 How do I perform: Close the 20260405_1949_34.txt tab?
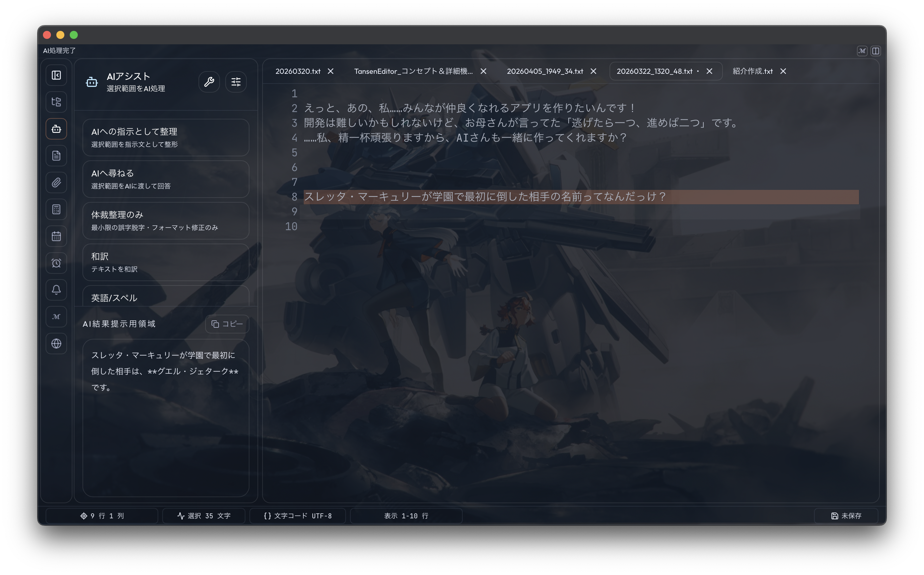593,71
